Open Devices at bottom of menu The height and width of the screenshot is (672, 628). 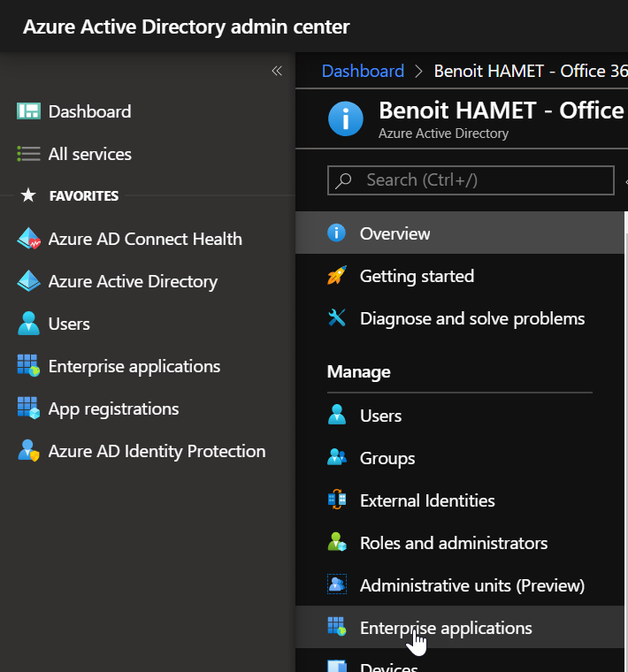(x=388, y=666)
